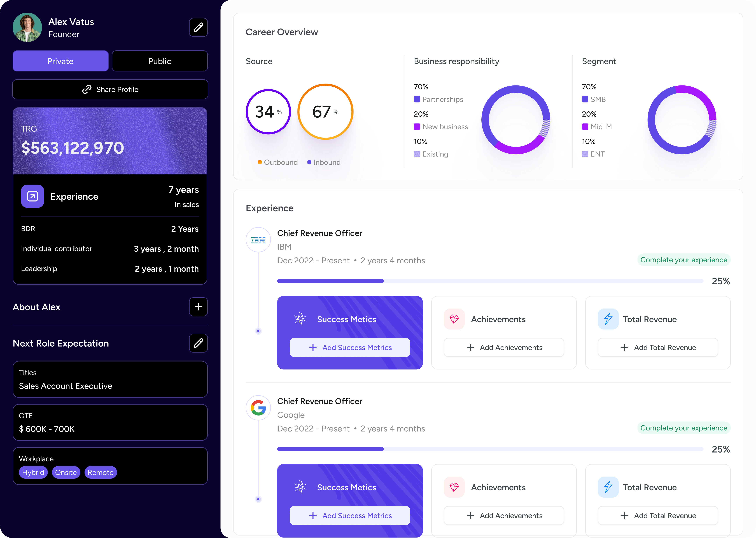Select the Google company logo

click(258, 408)
